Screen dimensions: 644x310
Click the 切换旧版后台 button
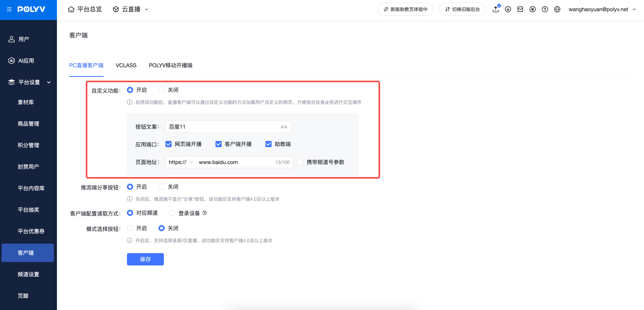click(462, 9)
